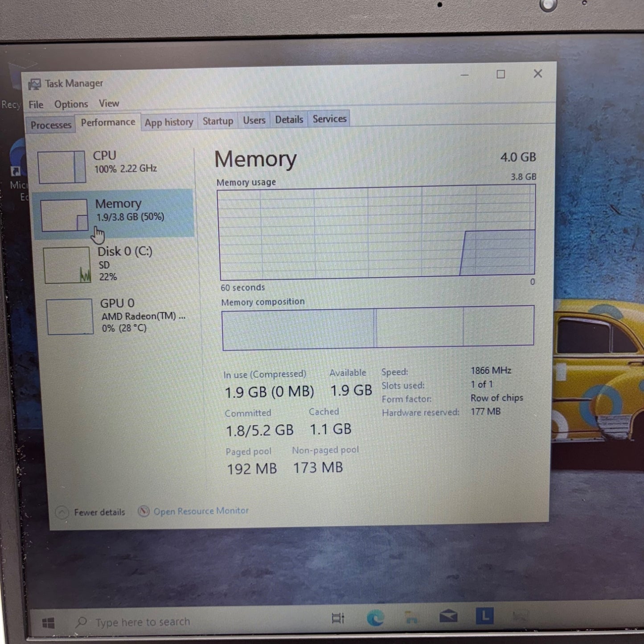Screen dimensions: 644x644
Task: Open the Startup tab
Action: [218, 121]
